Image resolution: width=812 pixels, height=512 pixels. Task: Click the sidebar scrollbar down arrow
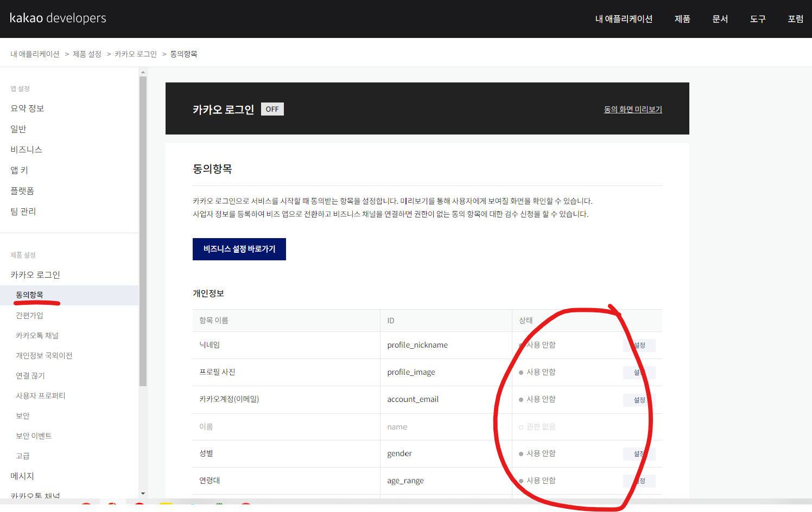143,494
